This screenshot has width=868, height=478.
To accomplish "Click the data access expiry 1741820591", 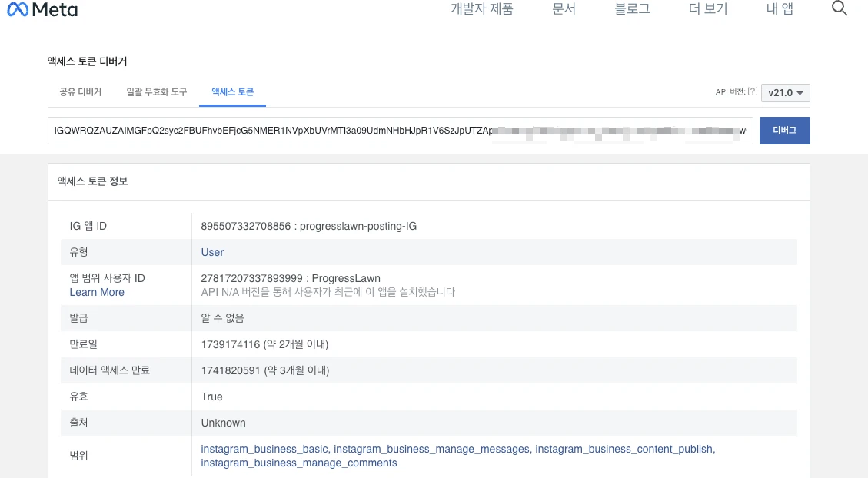I will (x=231, y=370).
